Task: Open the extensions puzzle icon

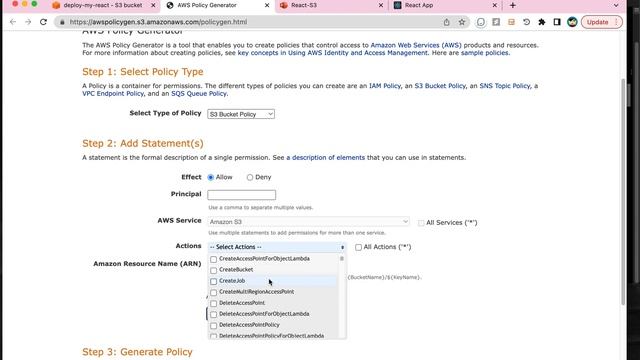Action: 542,22
